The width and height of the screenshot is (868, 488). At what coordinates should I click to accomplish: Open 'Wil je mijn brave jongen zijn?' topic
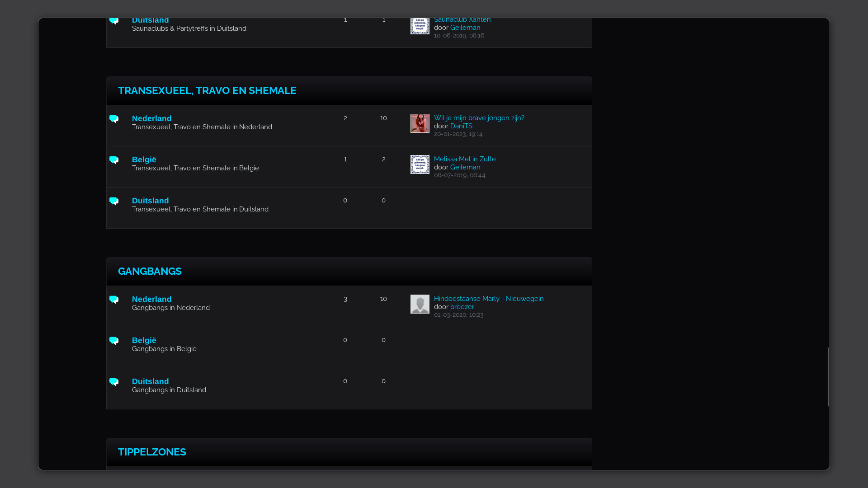pyautogui.click(x=479, y=118)
